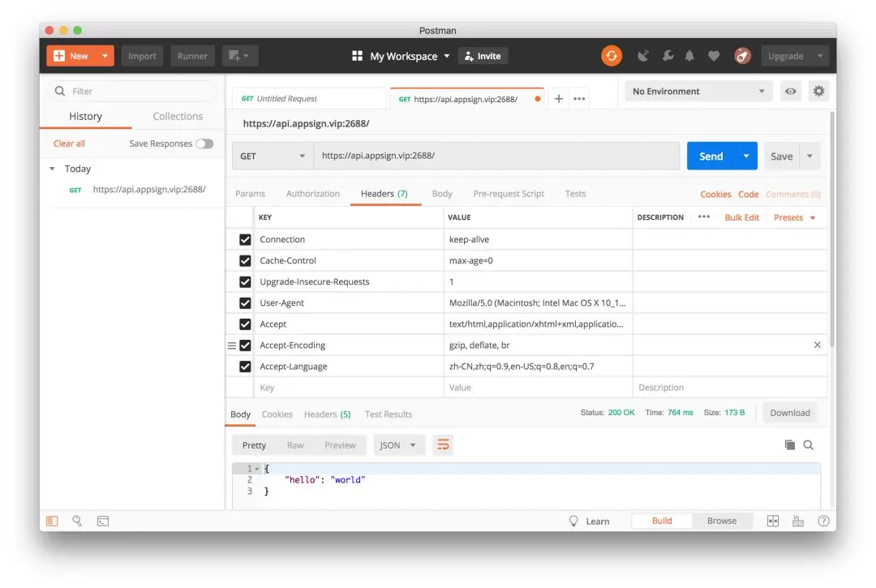This screenshot has width=876, height=588.
Task: Click the Bulk Edit link
Action: 741,217
